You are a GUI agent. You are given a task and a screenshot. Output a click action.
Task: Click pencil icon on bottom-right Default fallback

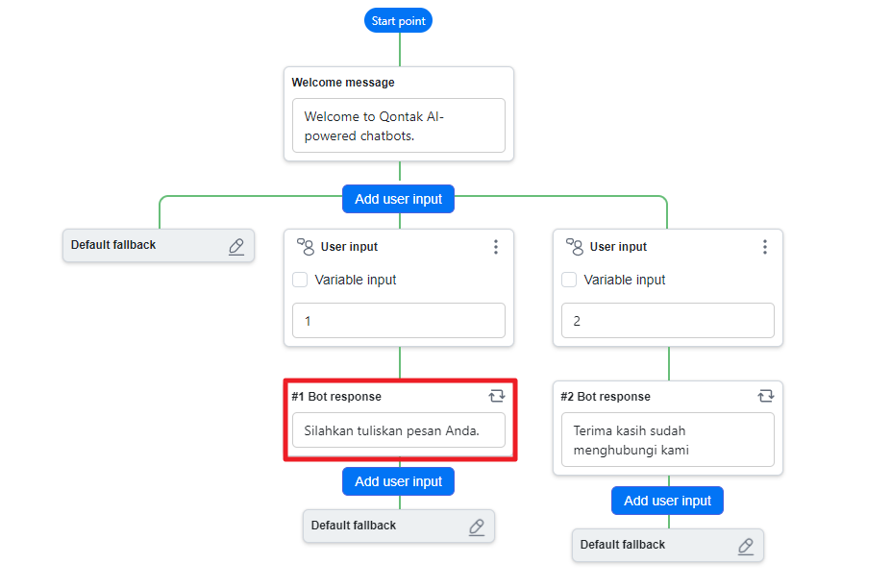tap(746, 546)
